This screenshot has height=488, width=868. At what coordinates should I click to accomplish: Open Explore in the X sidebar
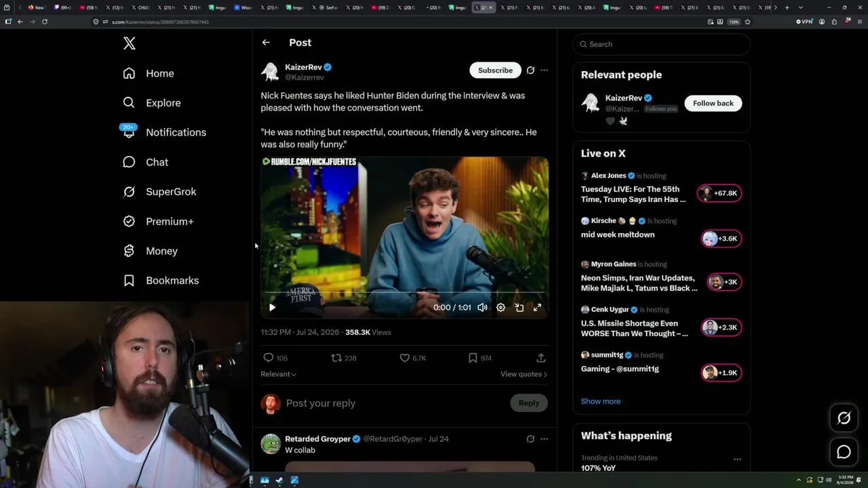(152, 103)
